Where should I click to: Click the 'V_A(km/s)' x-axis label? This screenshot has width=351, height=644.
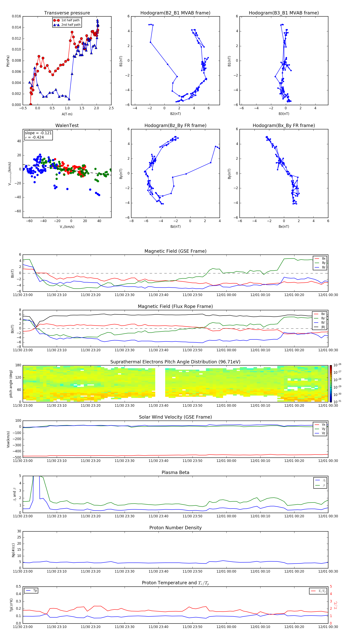67,227
